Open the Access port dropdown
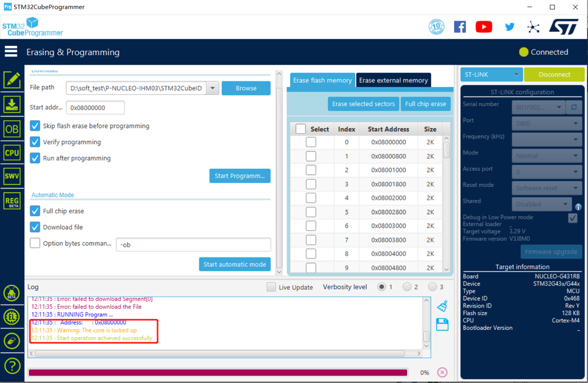588x383 pixels. (546, 172)
